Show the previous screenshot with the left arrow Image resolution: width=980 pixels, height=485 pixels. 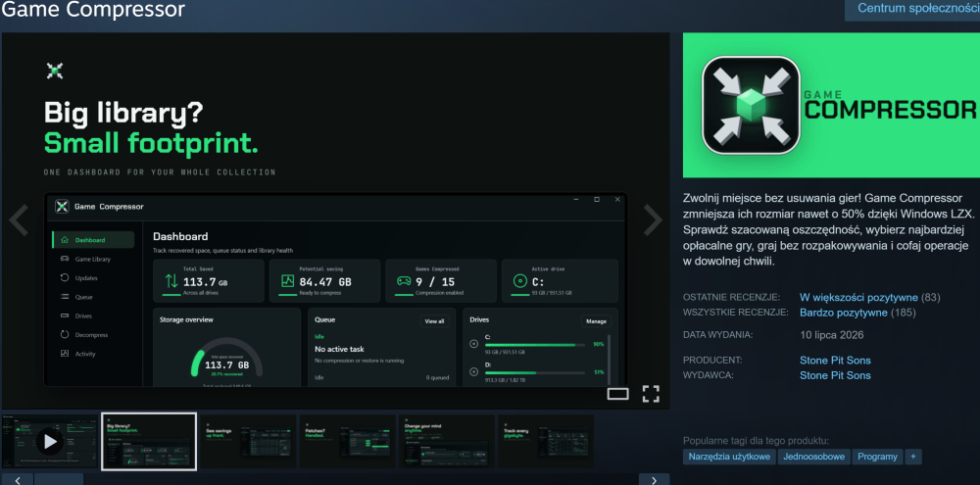pyautogui.click(x=18, y=220)
